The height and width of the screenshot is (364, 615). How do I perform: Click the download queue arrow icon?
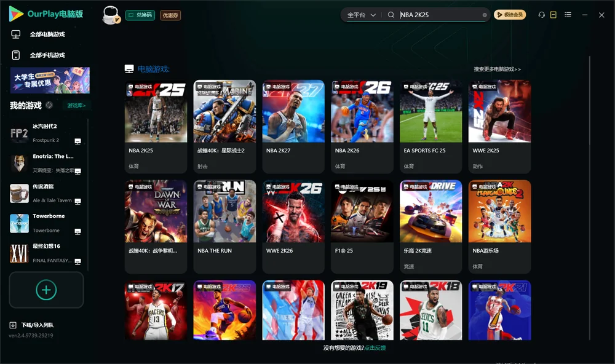pos(13,325)
